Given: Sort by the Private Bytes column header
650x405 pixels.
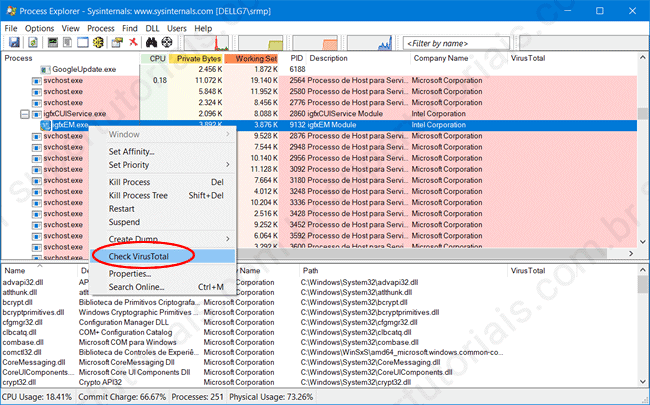Looking at the screenshot, I should [196, 58].
